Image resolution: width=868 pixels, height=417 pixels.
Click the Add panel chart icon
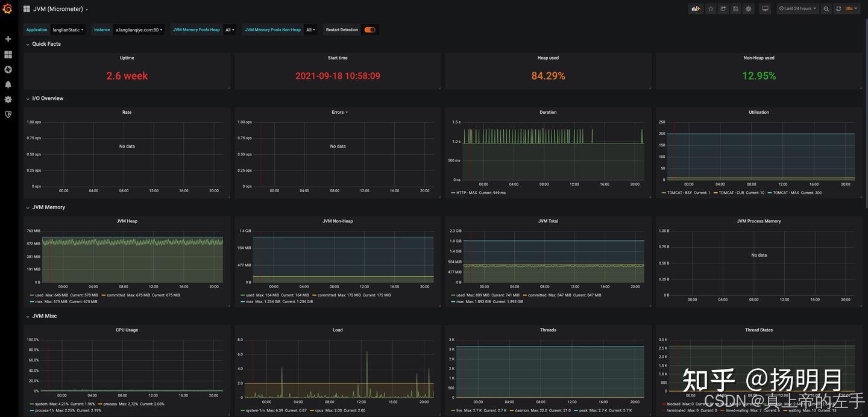[x=696, y=8]
